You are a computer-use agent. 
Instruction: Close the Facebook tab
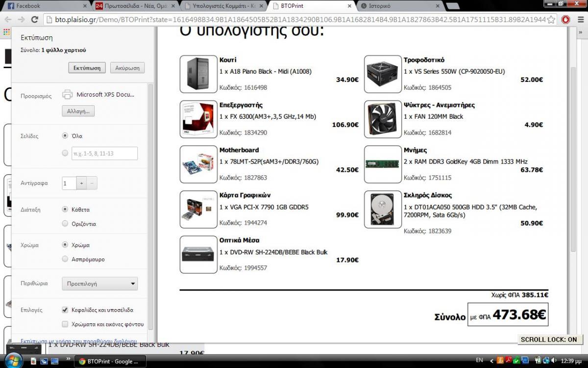pos(85,6)
